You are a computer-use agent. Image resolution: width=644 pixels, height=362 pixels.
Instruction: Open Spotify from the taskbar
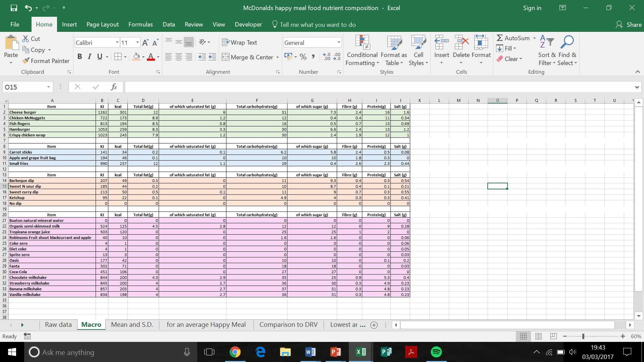coord(436,352)
